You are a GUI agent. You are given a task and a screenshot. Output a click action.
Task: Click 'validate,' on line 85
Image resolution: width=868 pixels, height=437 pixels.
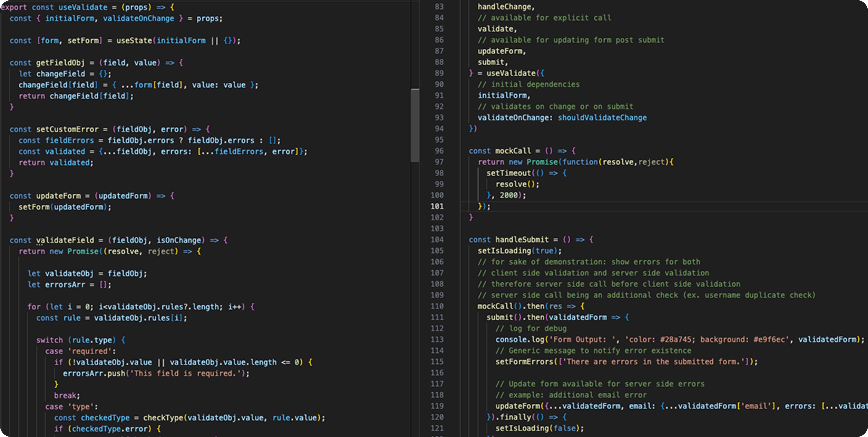(x=497, y=29)
